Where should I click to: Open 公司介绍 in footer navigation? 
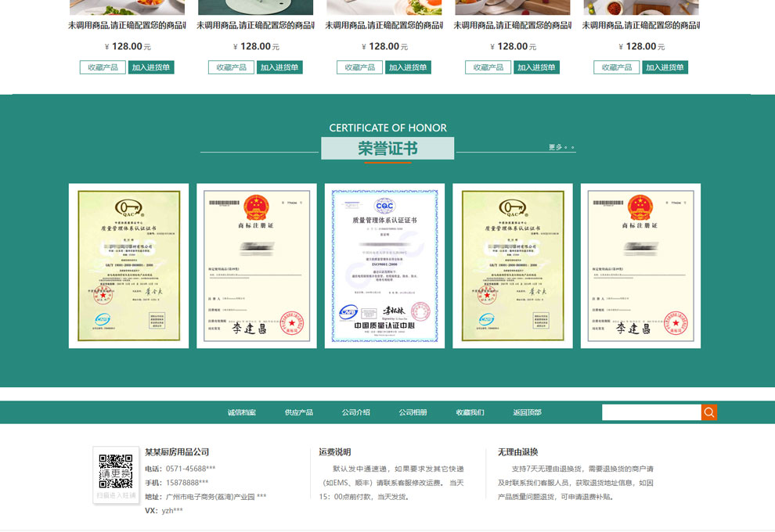tap(356, 412)
